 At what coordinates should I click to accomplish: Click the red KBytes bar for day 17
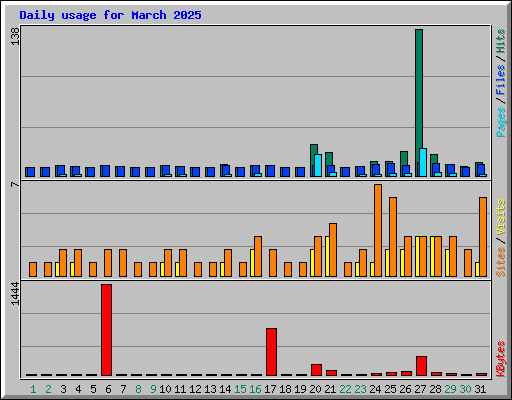[271, 352]
